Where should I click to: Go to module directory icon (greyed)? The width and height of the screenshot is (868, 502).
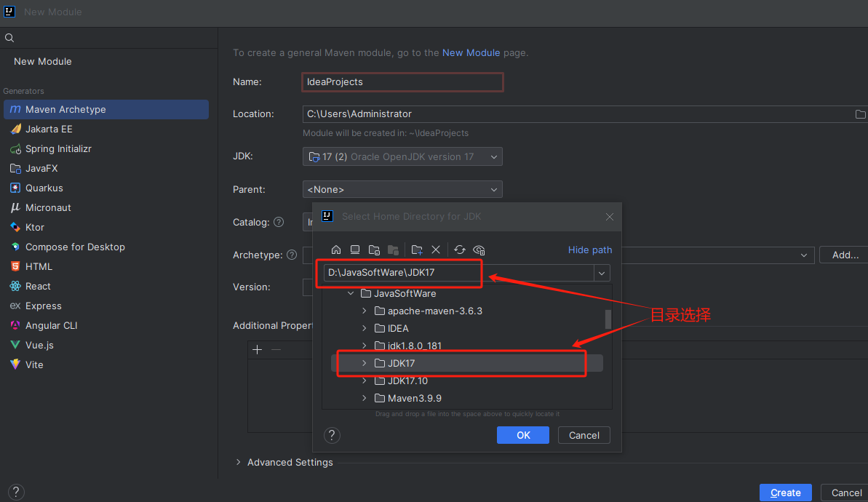tap(393, 250)
